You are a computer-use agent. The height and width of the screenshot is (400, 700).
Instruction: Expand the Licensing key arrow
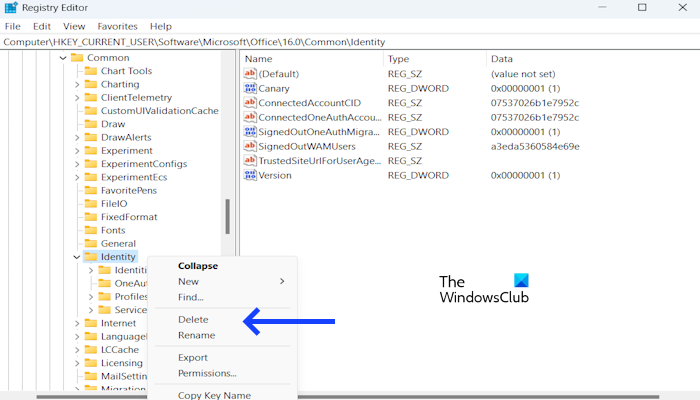(x=77, y=363)
